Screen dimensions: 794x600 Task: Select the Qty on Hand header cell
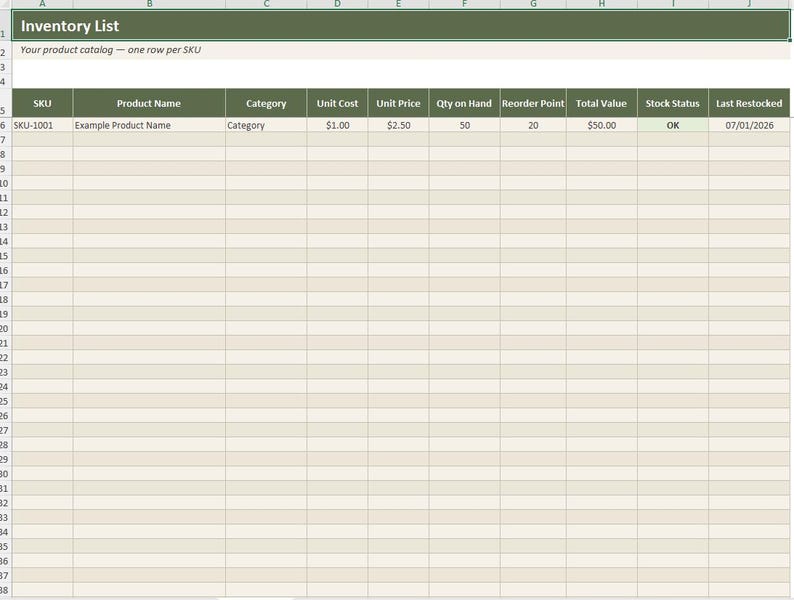465,103
